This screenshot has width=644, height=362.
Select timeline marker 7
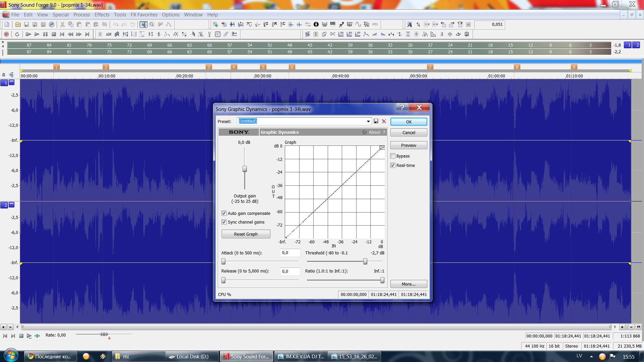[430, 67]
